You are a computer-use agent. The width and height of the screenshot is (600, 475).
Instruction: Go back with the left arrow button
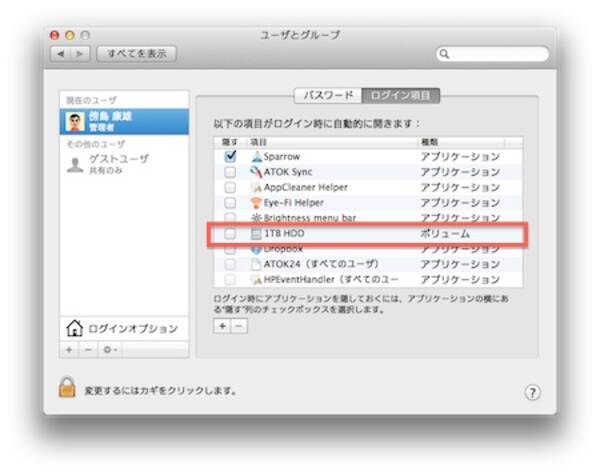tap(60, 54)
